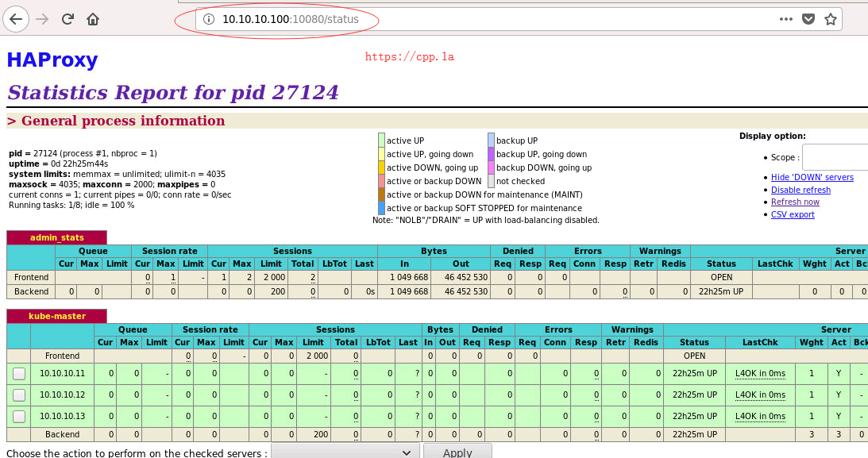This screenshot has width=868, height=458.
Task: Click the active UP legend color swatch
Action: 381,140
